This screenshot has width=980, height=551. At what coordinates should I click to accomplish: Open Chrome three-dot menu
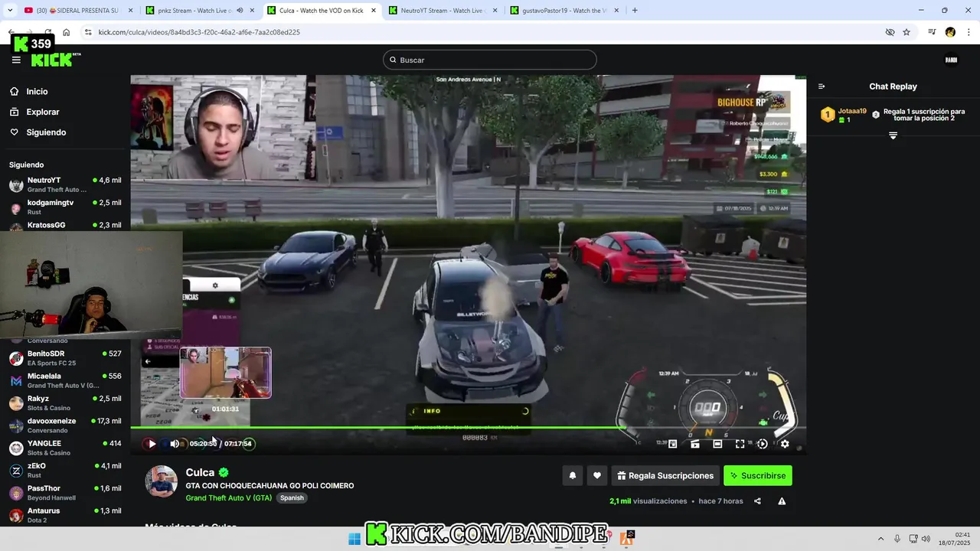(969, 32)
